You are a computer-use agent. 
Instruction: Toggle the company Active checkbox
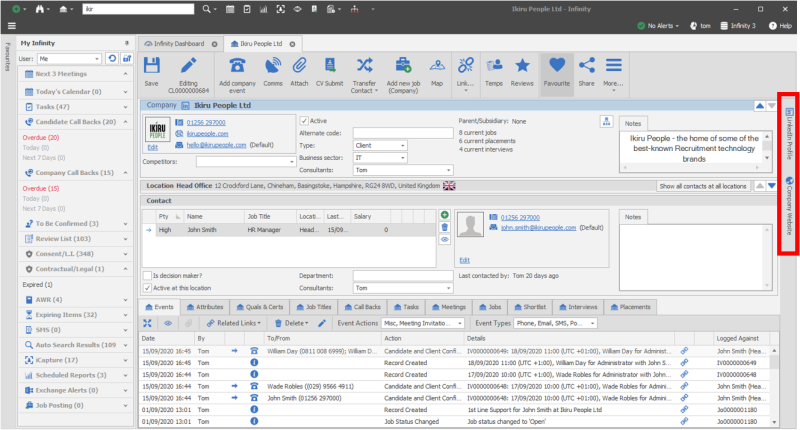[x=304, y=121]
